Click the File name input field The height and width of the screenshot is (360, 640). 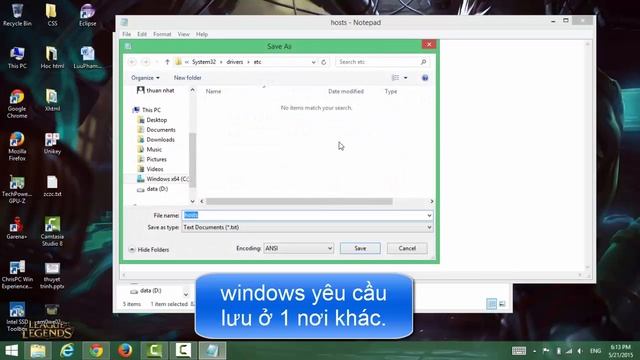point(304,215)
